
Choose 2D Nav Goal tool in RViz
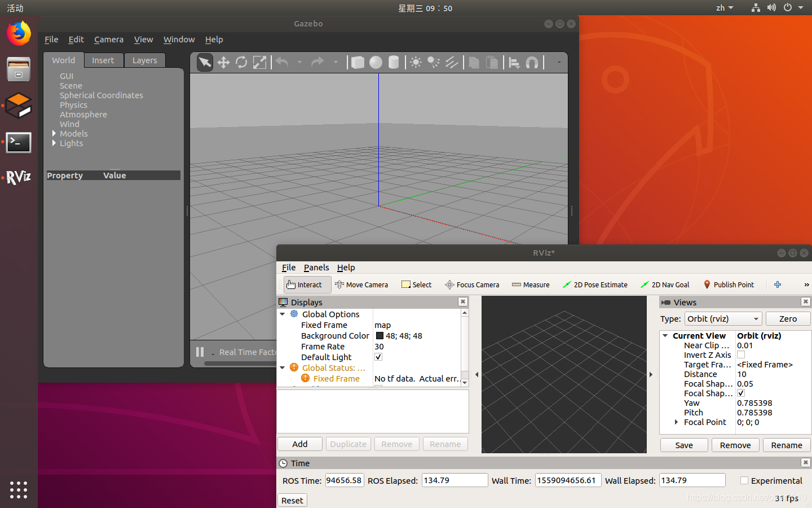click(665, 284)
